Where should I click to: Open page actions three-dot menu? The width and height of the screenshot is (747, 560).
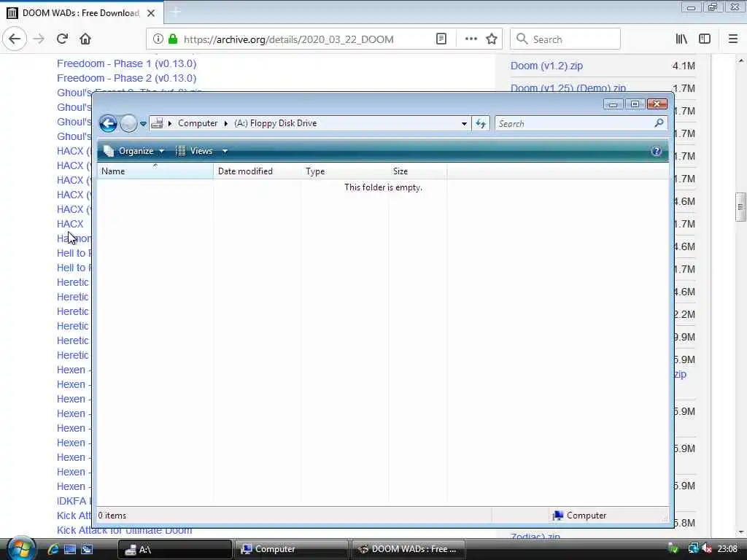(471, 39)
